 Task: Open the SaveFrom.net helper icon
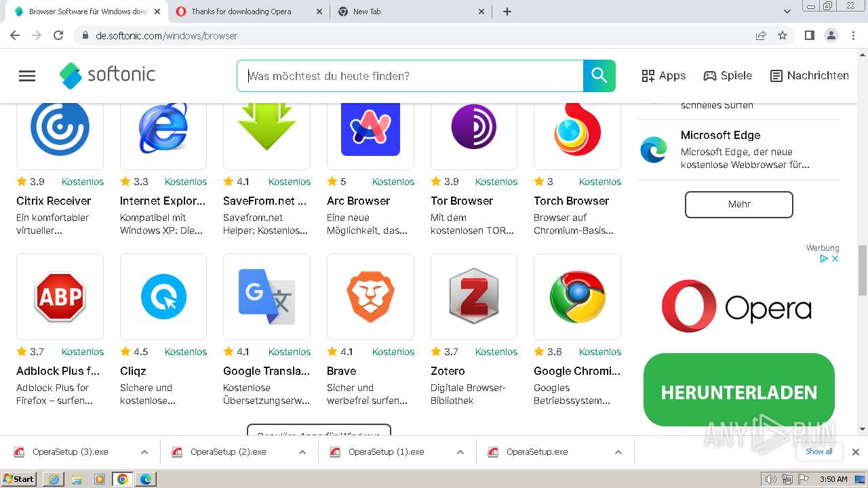pyautogui.click(x=267, y=127)
